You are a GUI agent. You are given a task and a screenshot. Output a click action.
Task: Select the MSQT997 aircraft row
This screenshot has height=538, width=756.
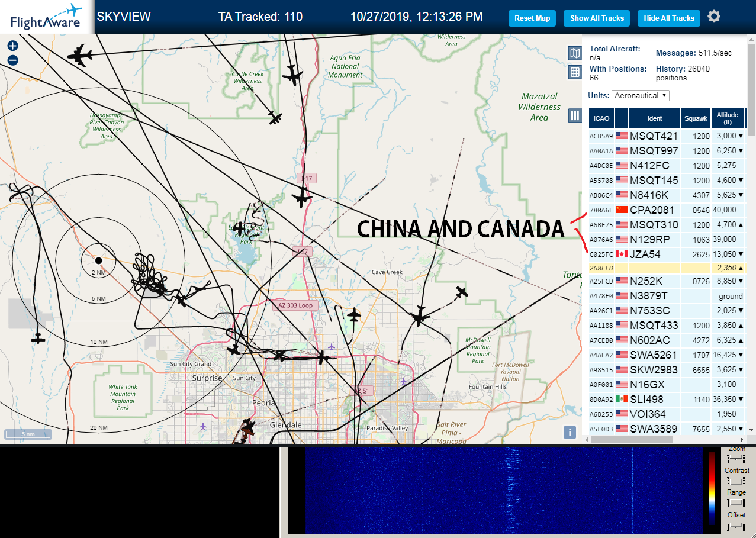click(x=667, y=150)
